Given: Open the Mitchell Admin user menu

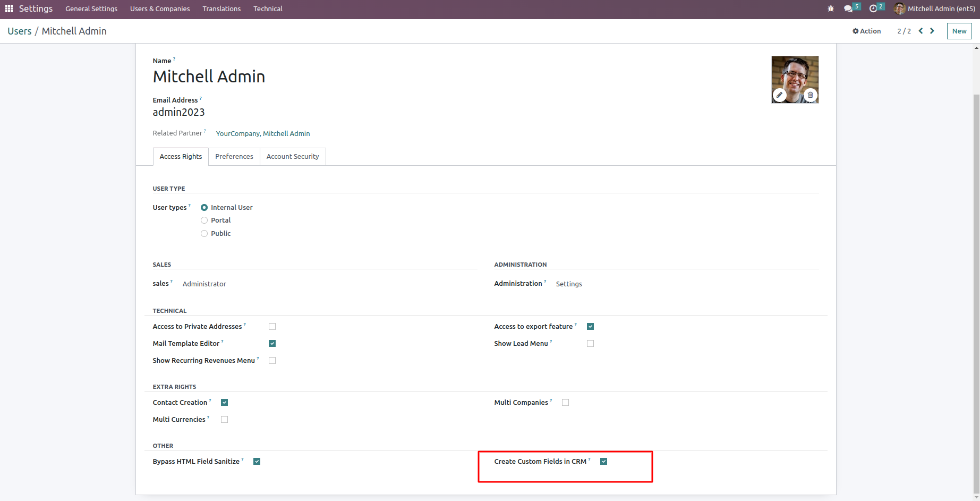Looking at the screenshot, I should (935, 9).
